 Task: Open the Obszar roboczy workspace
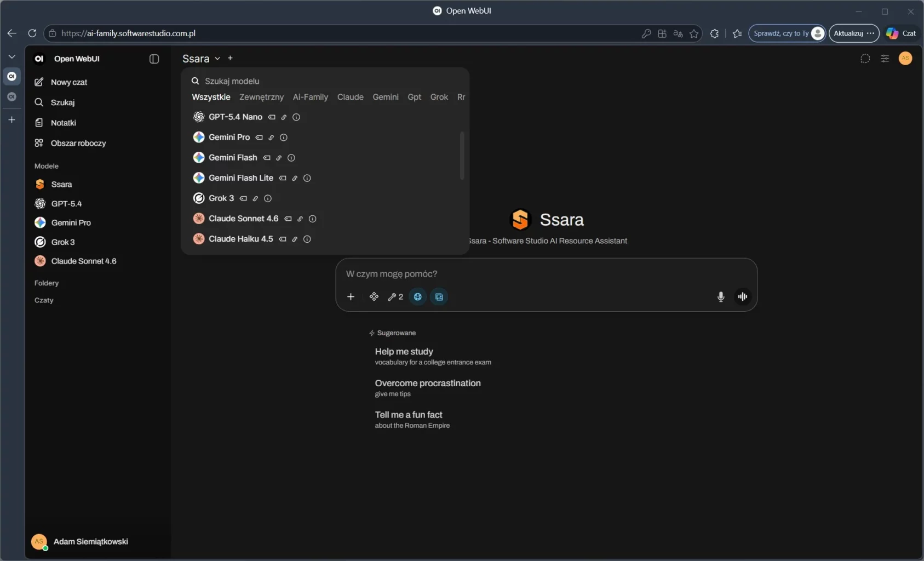click(78, 143)
